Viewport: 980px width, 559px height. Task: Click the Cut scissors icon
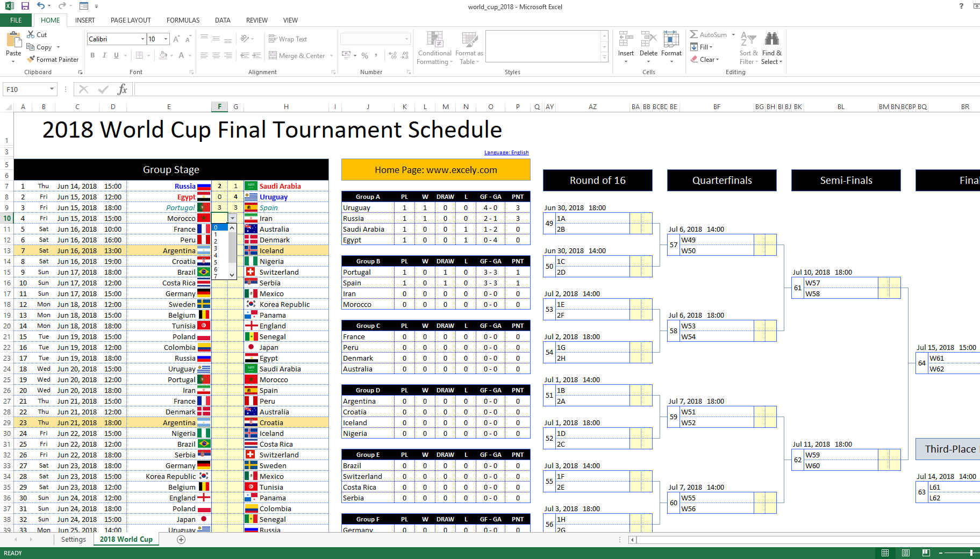(x=31, y=34)
